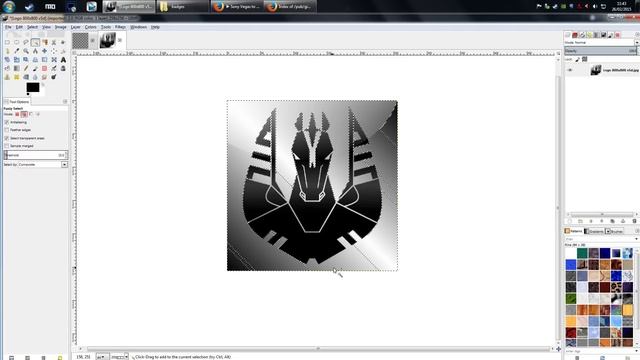Viewport: 640px width, 360px height.
Task: Open the patterns dock configure tab menu
Action: point(637,231)
